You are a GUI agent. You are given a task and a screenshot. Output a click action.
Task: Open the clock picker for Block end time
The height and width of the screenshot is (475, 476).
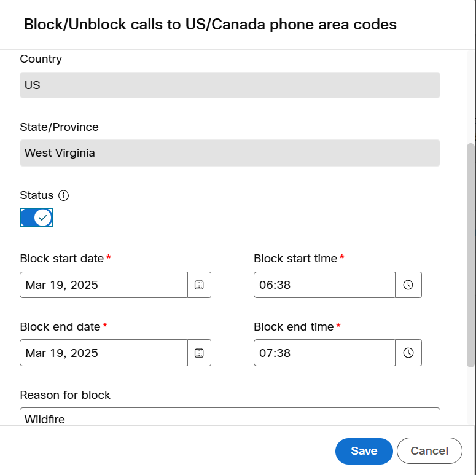click(408, 353)
